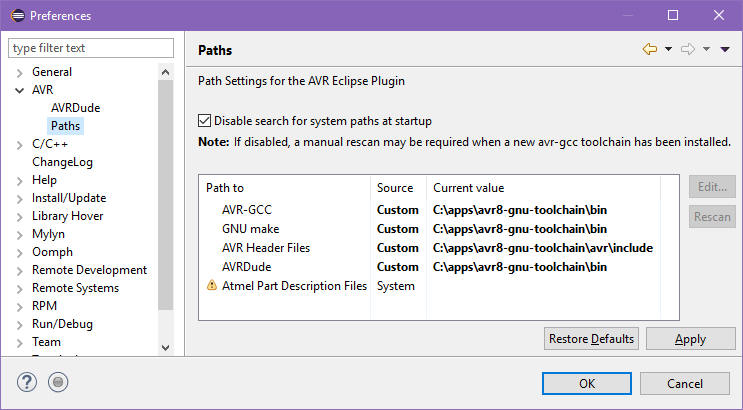This screenshot has width=743, height=410.
Task: Click the Restore Defaults button
Action: click(x=591, y=339)
